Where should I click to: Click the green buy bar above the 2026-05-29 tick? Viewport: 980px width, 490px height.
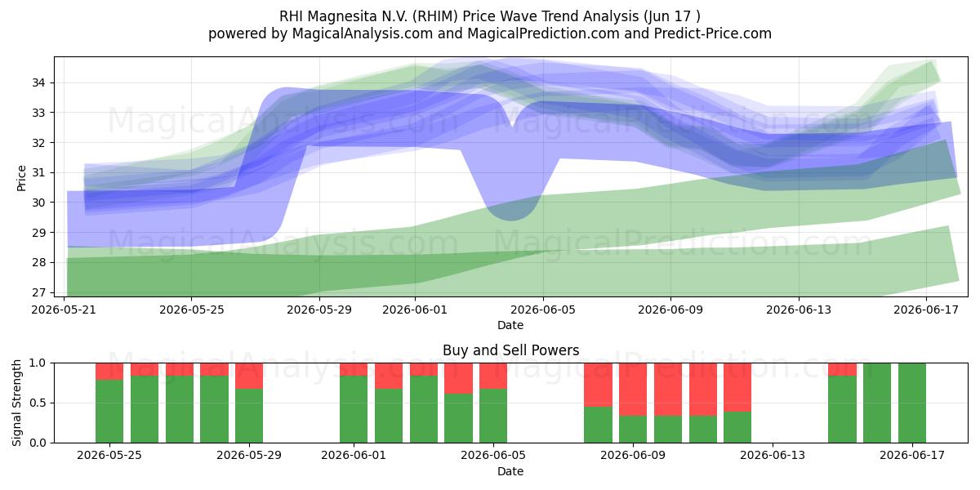coord(249,416)
